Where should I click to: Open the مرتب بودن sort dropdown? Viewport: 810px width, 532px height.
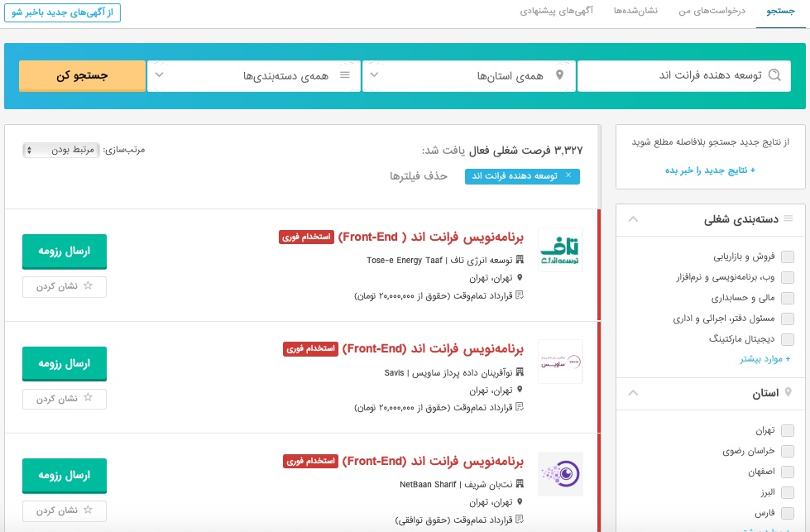(61, 150)
